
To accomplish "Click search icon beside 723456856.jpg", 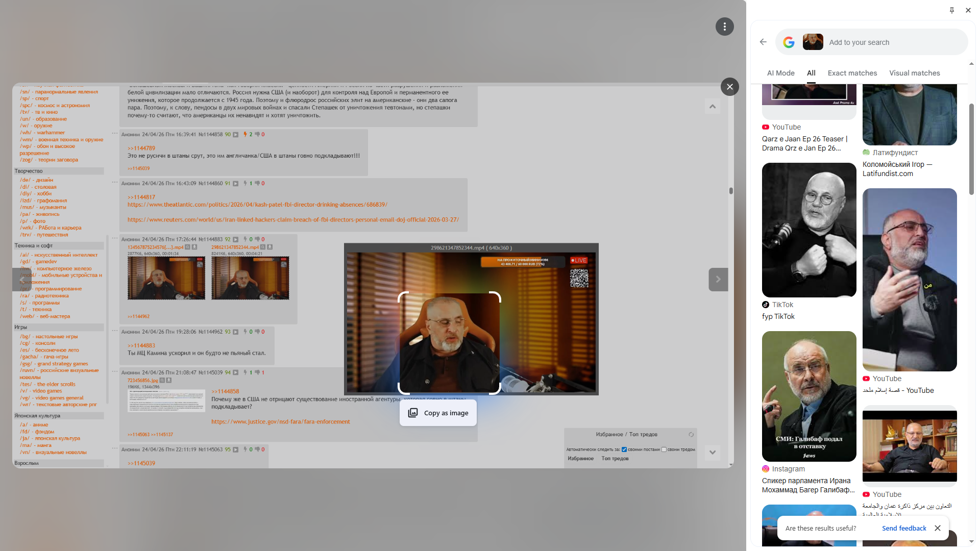I will click(162, 381).
